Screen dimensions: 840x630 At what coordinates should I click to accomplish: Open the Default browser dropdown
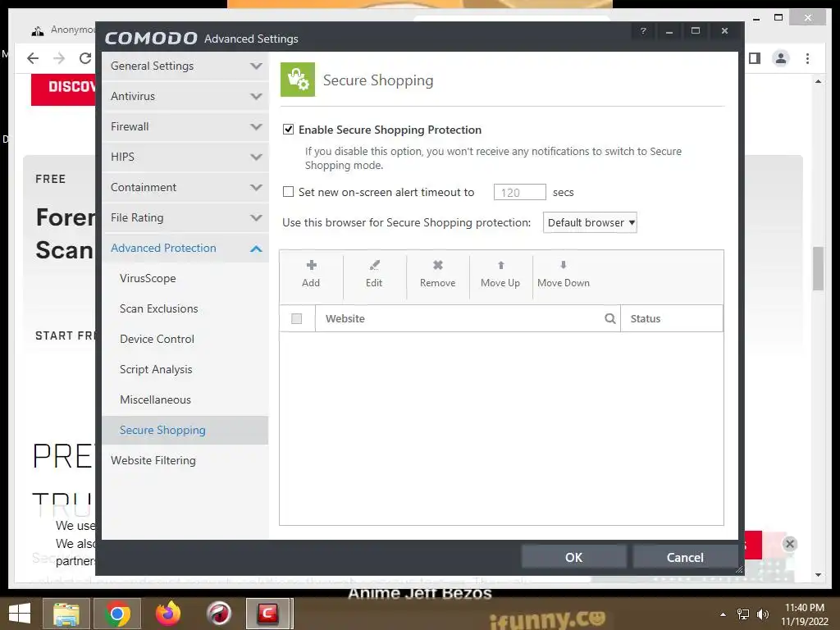(x=590, y=222)
